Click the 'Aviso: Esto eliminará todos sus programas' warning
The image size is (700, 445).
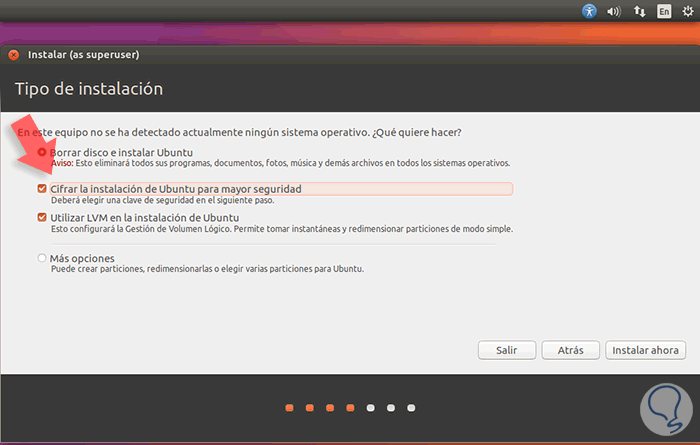(280, 163)
